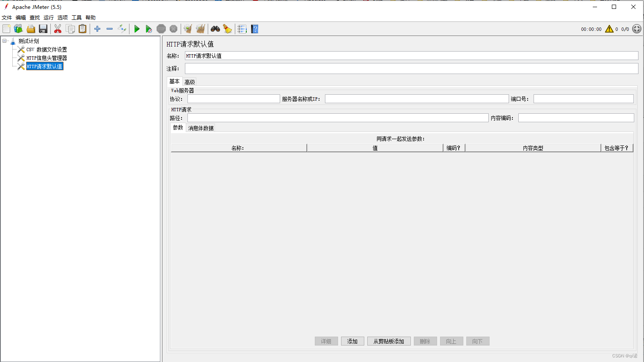
Task: Click the 00:00:00 elapsed time display
Action: click(591, 29)
